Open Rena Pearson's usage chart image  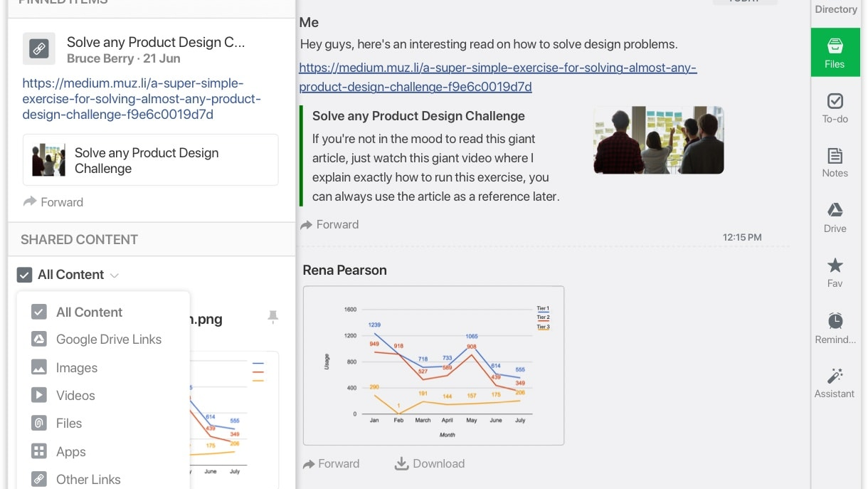433,365
